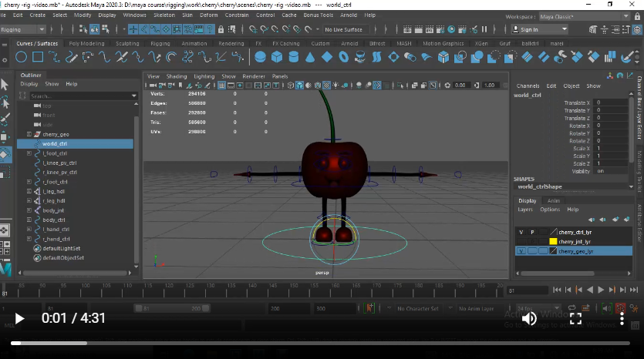Create a polygon cube from the shelf
Viewport: 644px width, 359px height.
click(277, 57)
